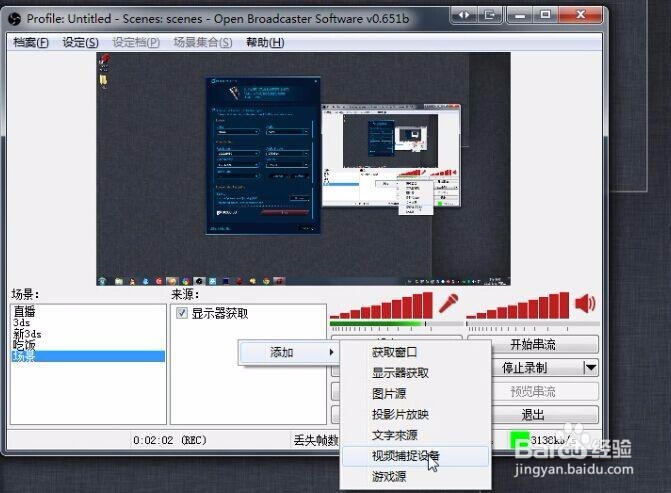
Task: Open the 设定(S) menu
Action: [x=80, y=42]
